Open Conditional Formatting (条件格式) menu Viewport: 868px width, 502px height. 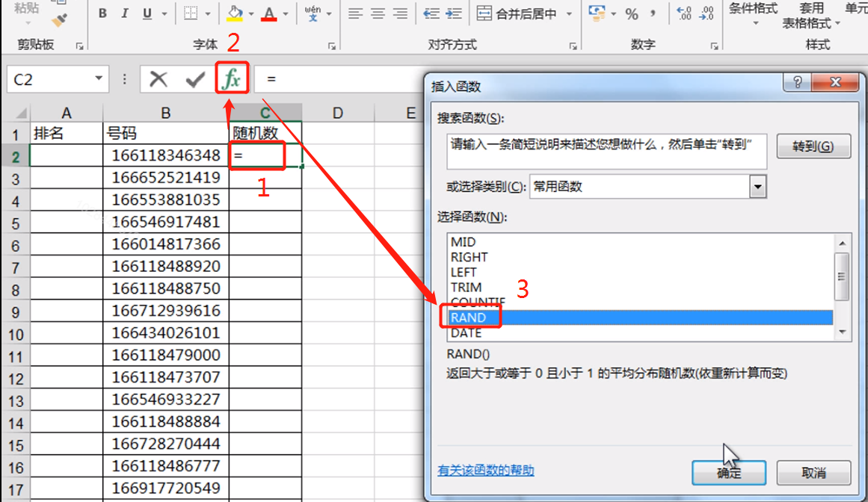point(754,13)
